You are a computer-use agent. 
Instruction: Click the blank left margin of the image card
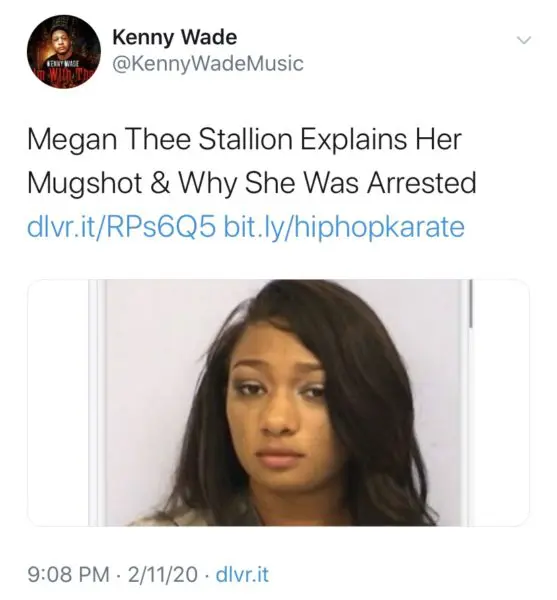click(58, 403)
